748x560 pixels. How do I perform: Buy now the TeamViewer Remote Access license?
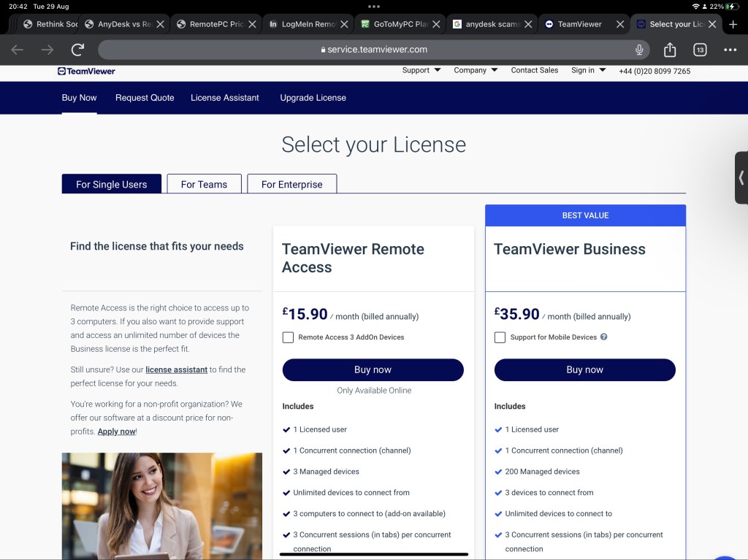click(x=373, y=369)
